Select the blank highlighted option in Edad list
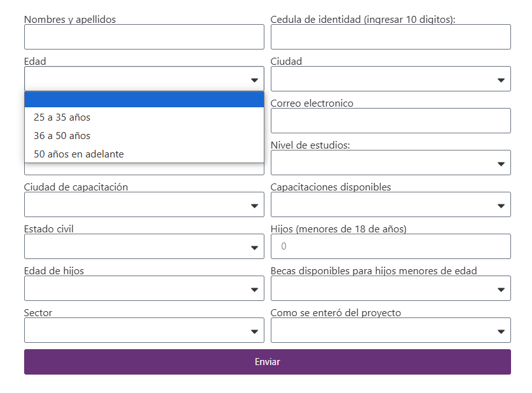 (144, 100)
